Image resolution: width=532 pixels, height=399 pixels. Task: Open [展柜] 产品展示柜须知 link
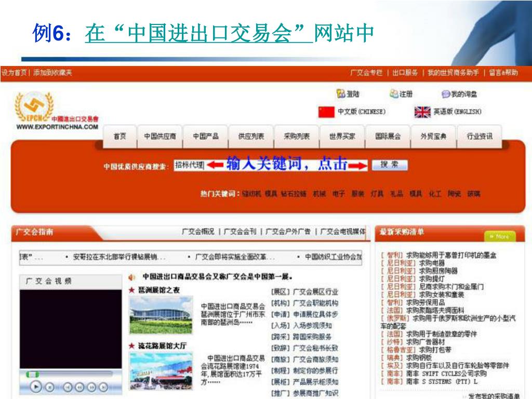[x=304, y=382]
